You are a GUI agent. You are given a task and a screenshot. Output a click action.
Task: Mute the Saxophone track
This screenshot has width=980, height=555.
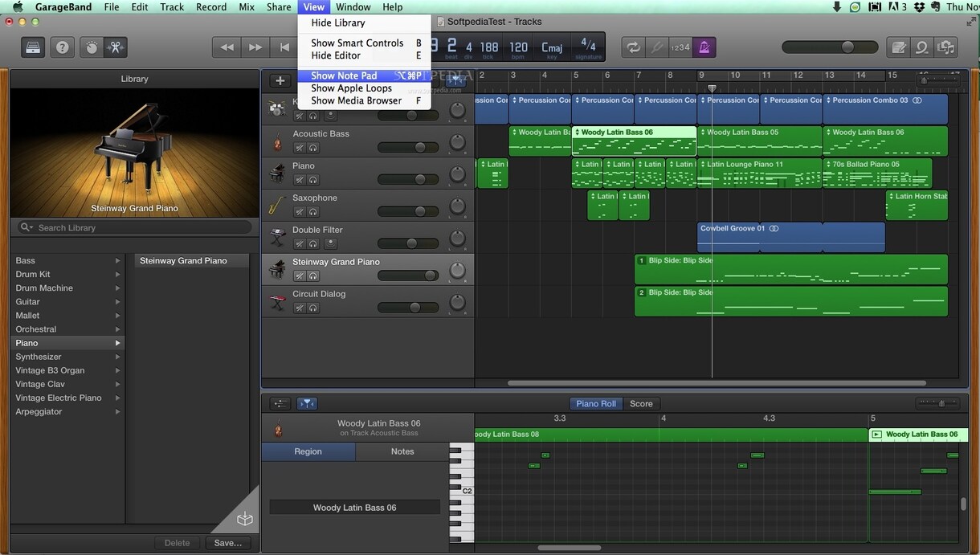coord(300,212)
